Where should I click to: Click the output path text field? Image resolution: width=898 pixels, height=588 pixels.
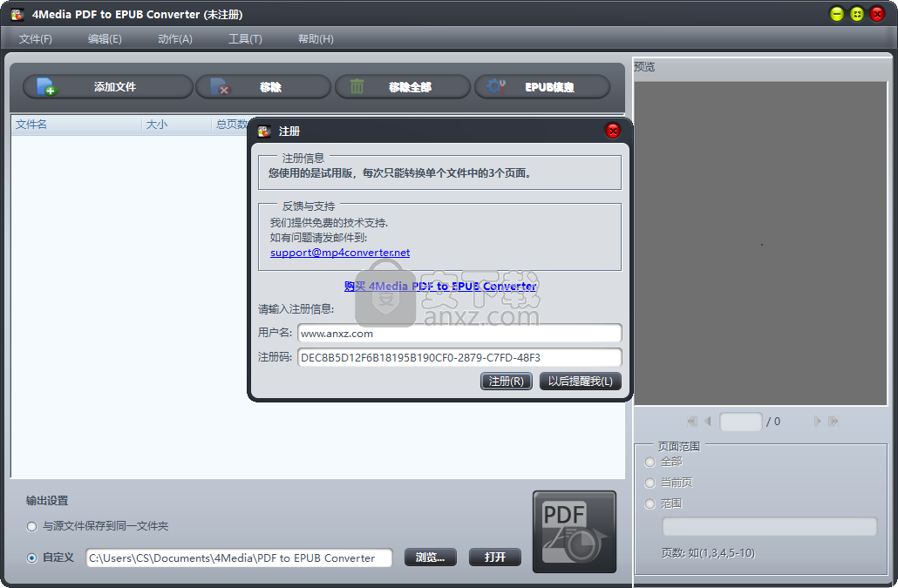coord(240,558)
